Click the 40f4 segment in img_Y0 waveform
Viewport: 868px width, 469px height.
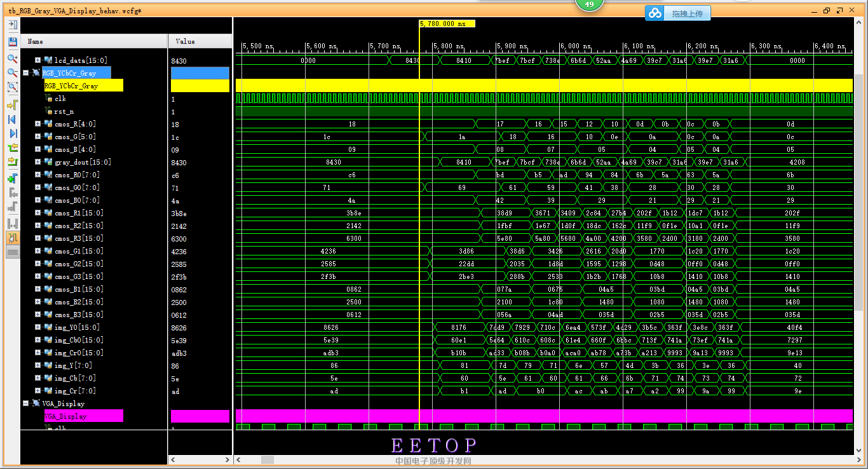point(794,327)
